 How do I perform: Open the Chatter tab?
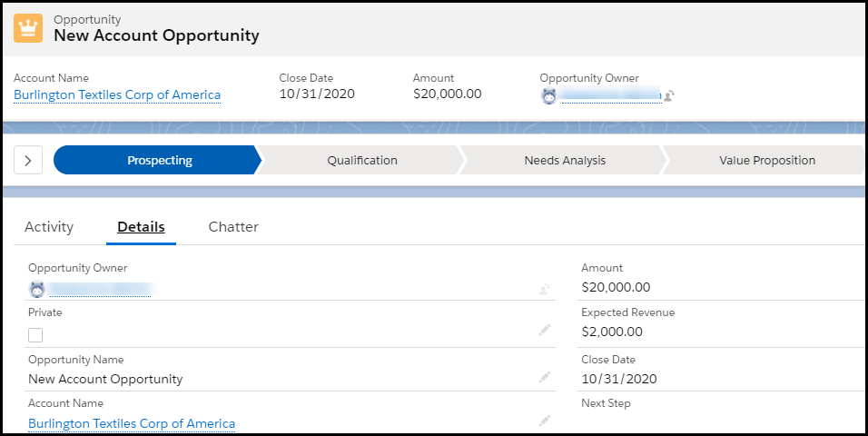233,227
